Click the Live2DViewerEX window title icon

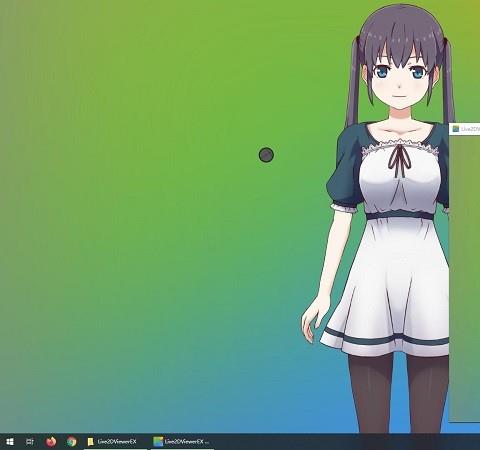click(x=456, y=129)
